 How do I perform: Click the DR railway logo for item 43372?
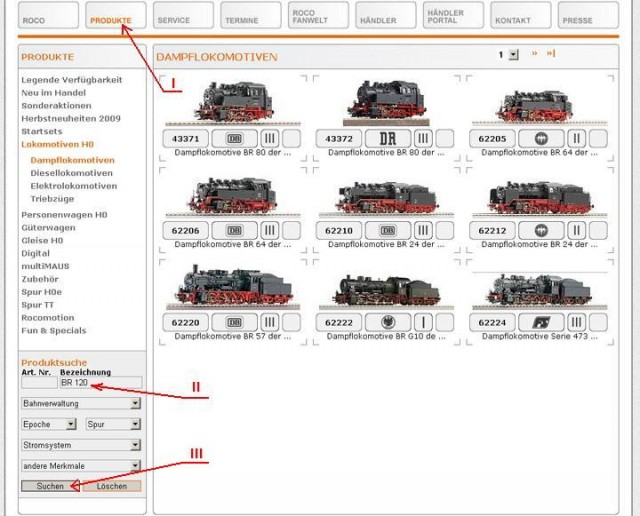(388, 139)
